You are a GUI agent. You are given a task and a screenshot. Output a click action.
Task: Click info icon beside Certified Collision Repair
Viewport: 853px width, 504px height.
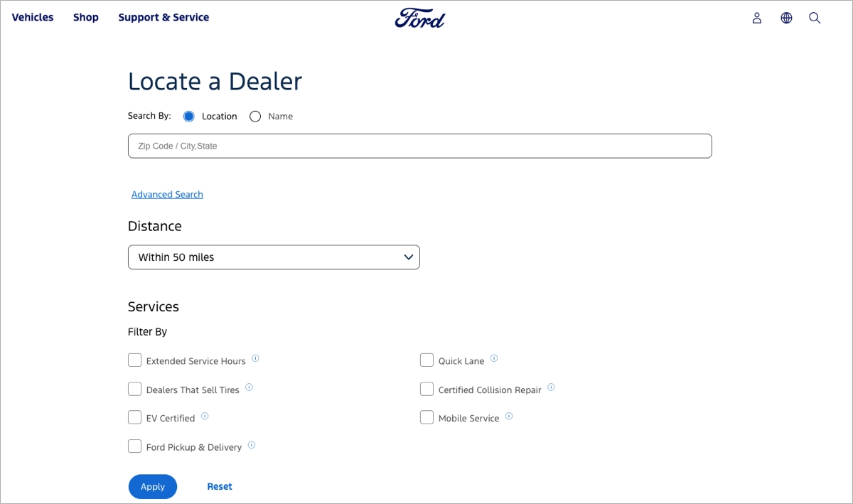pyautogui.click(x=551, y=387)
